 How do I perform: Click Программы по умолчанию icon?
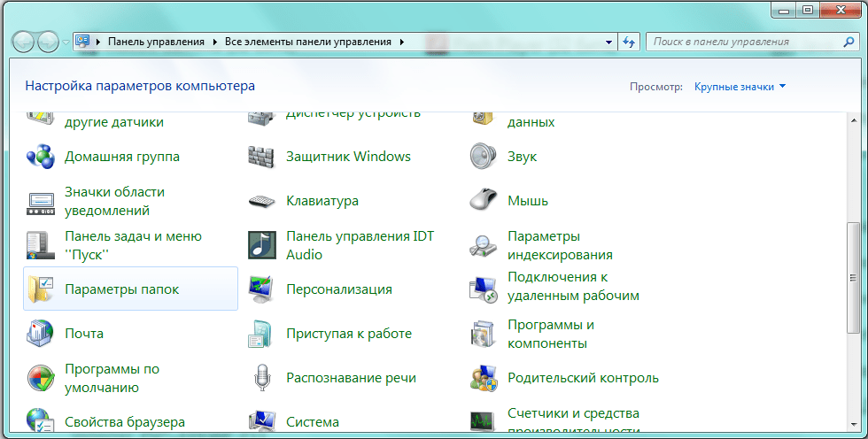pyautogui.click(x=41, y=378)
